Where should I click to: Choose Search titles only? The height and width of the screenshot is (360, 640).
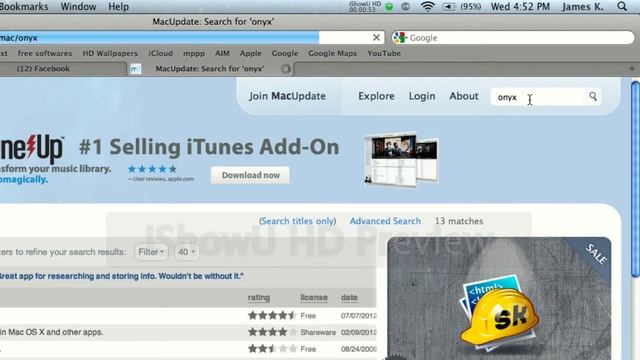click(298, 221)
